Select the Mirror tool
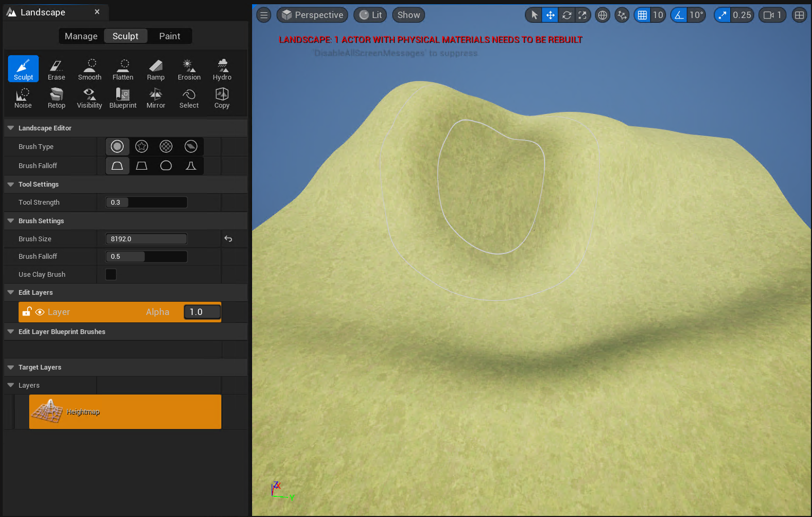Viewport: 812px width, 517px height. coord(156,98)
